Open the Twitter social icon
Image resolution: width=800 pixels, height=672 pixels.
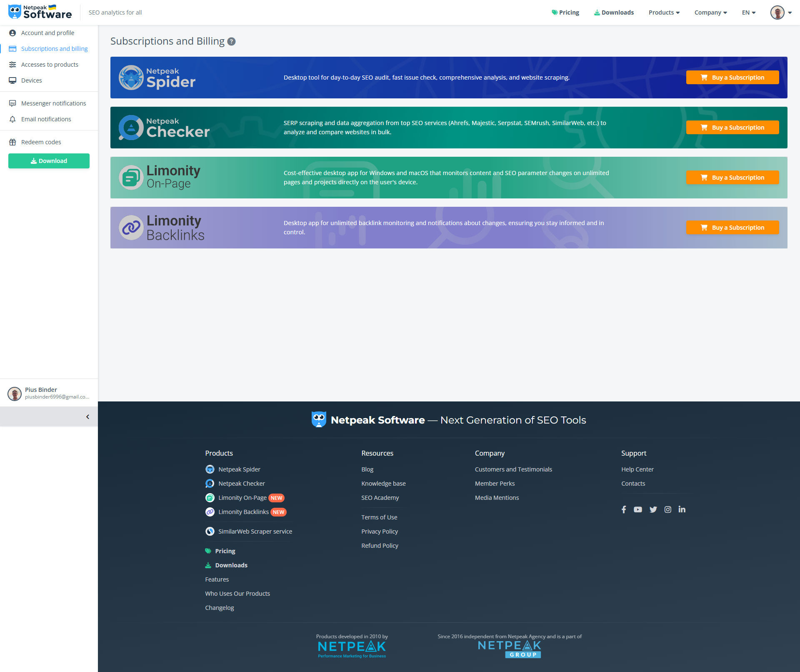coord(653,509)
